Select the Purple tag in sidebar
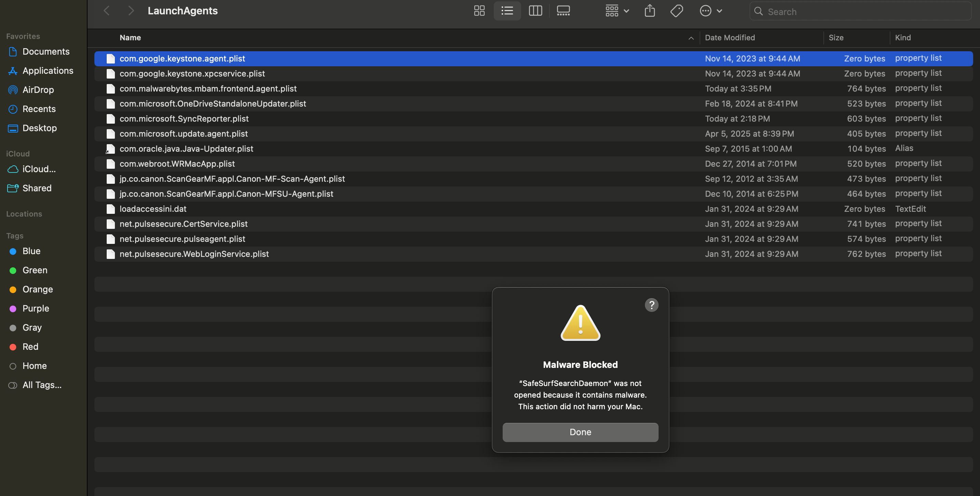This screenshot has height=496, width=980. [x=36, y=308]
